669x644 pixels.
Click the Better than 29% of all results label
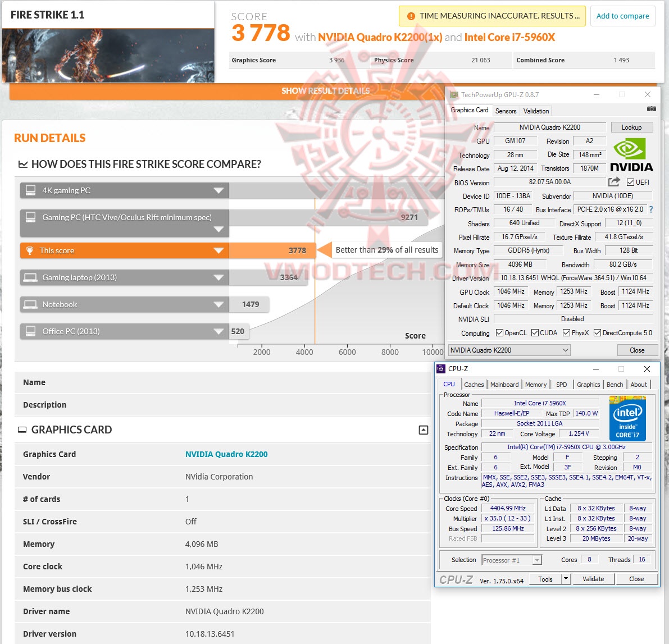386,250
